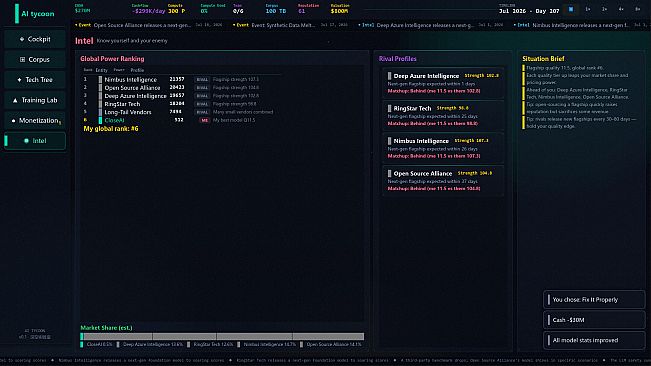The image size is (651, 366).
Task: Select Nimbus Intelligence row in power ranking
Action: coord(181,79)
